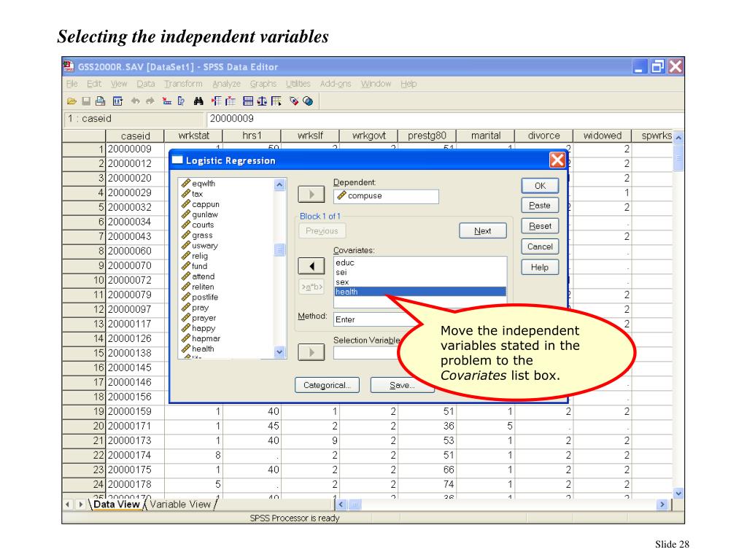Click the Logistic Regression dialog title icon

click(x=177, y=160)
